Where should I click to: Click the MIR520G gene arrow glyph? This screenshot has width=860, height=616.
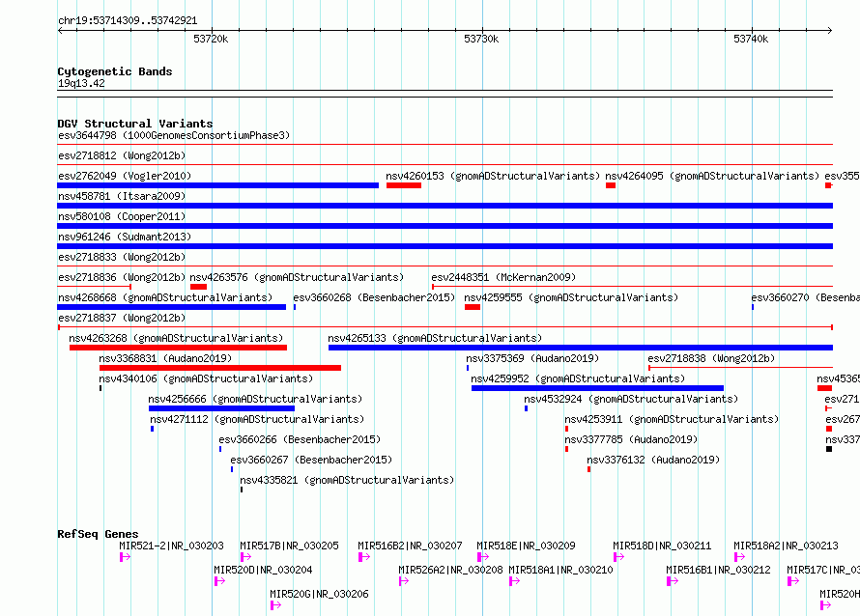(x=276, y=605)
